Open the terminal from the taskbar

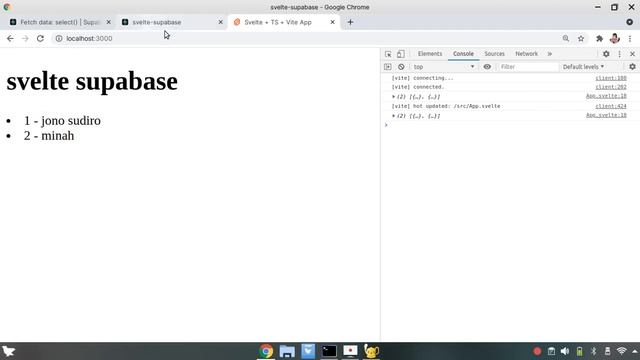tap(329, 351)
